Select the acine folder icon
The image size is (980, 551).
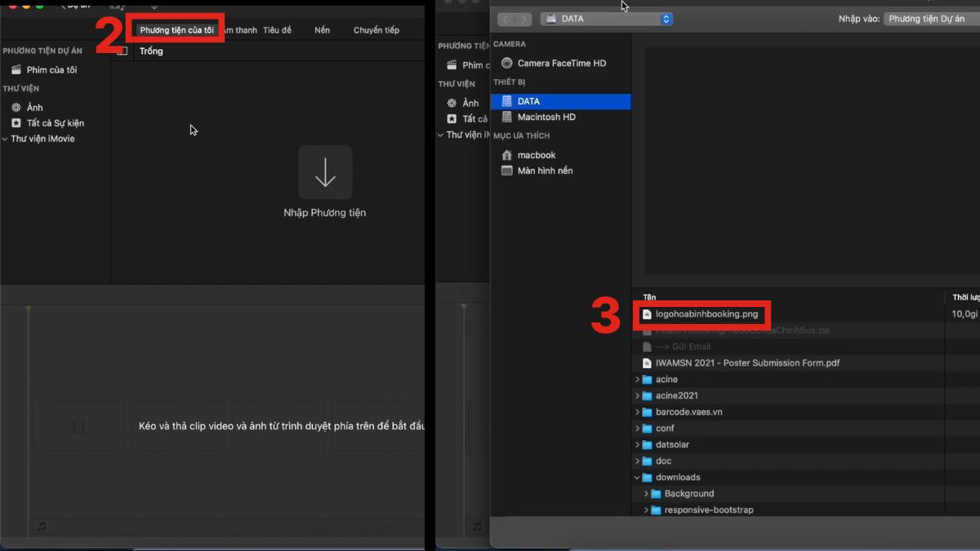[x=648, y=380]
